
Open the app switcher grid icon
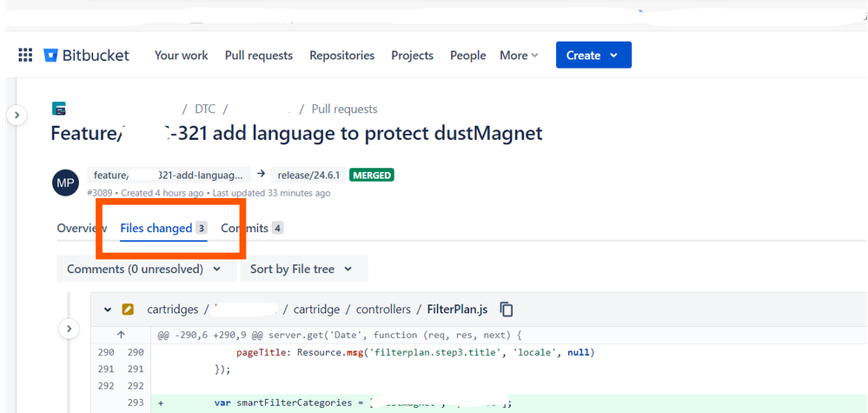25,55
